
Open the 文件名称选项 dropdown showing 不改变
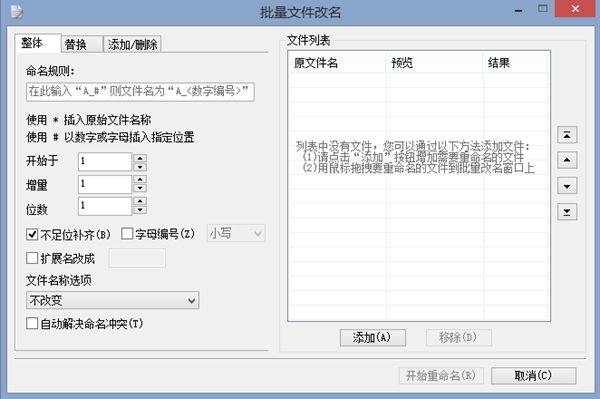point(112,300)
